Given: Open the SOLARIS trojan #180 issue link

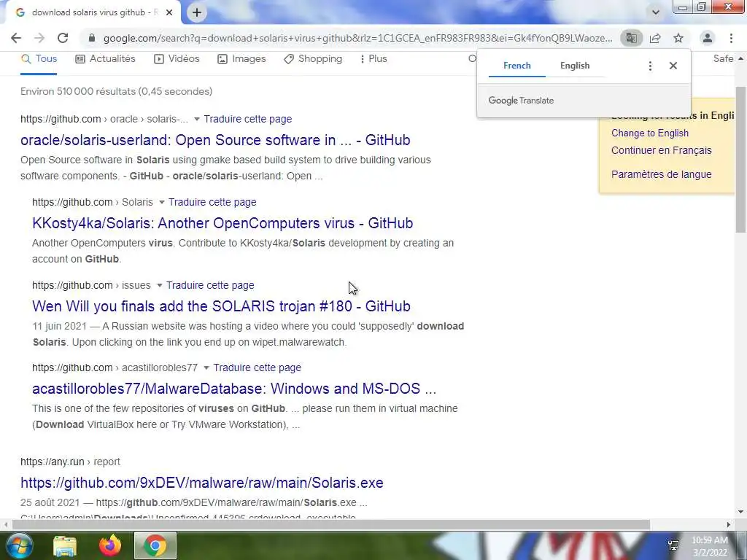Looking at the screenshot, I should point(221,306).
